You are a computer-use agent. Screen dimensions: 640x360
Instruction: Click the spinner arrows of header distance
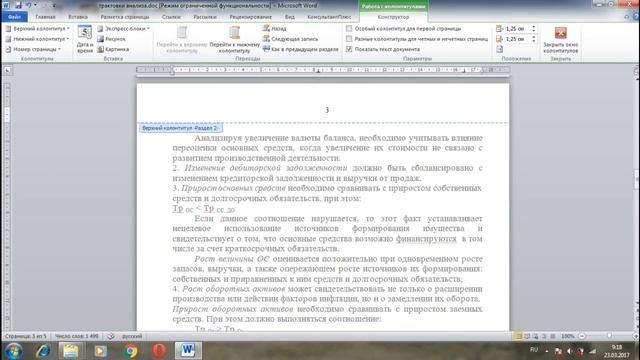click(x=533, y=29)
